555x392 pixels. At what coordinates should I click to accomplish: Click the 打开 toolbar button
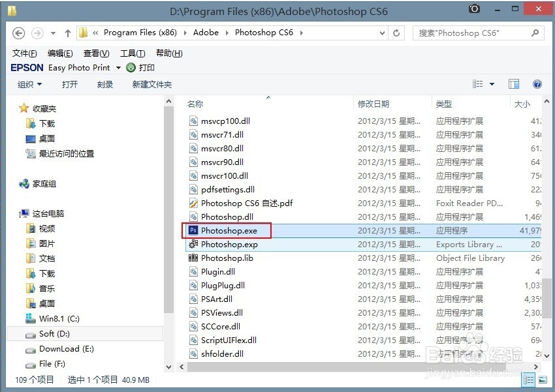coord(69,84)
